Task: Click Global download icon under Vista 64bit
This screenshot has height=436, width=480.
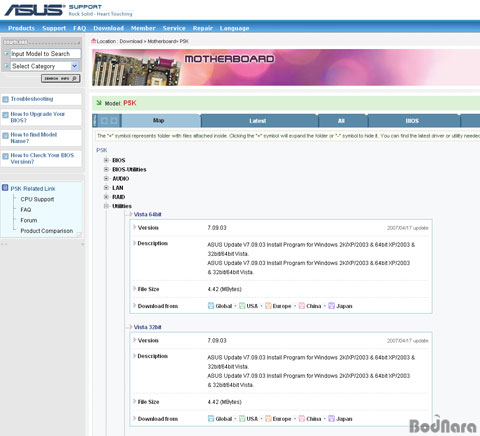Action: (x=211, y=306)
